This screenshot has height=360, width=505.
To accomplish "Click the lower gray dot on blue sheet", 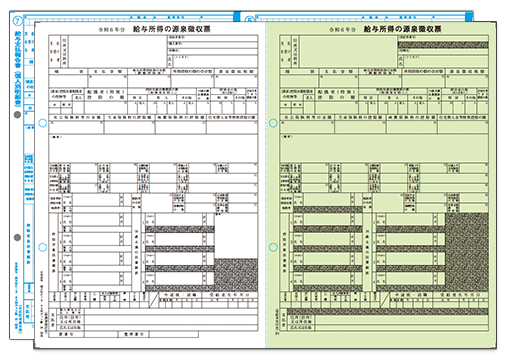I will tap(17, 238).
